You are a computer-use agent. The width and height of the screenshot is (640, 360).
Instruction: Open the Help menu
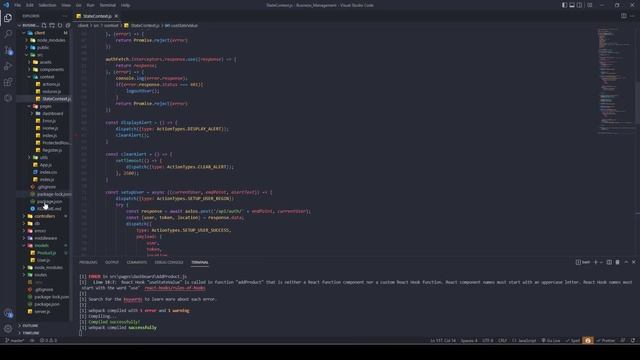pos(125,5)
